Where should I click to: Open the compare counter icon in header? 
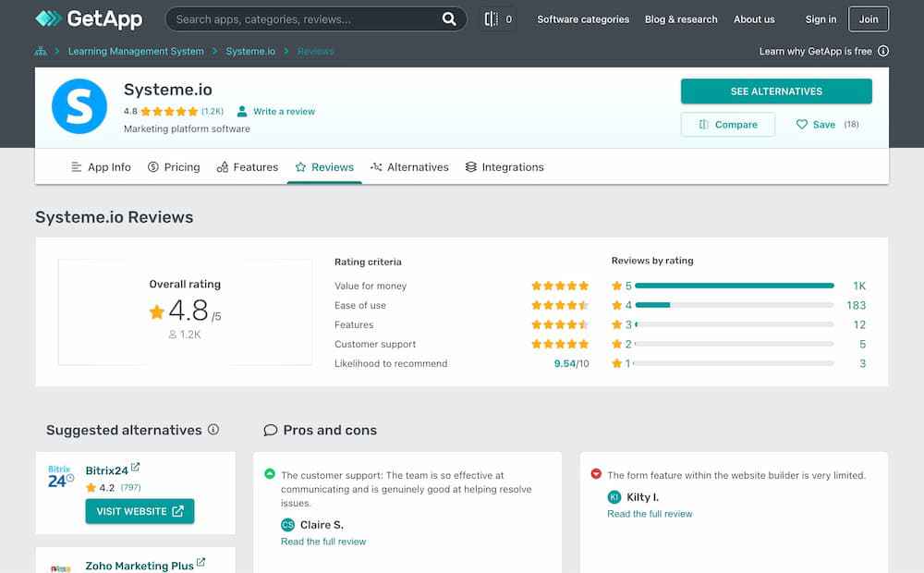[x=500, y=18]
